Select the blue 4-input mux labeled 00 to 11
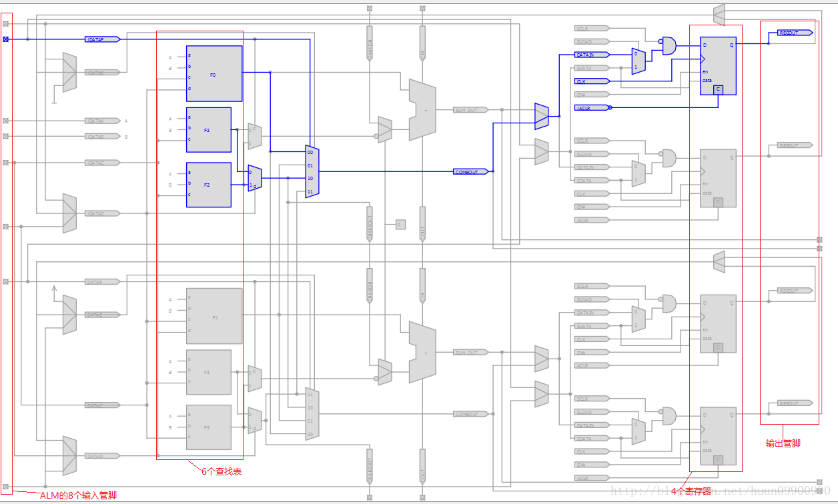Viewport: 838px width, 504px height. coord(312,172)
